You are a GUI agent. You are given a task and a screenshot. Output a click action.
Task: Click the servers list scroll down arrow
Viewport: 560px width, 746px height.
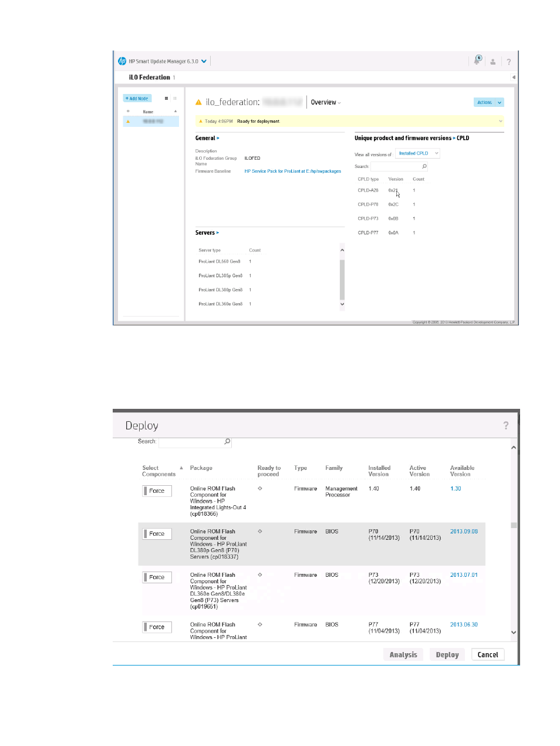point(342,304)
